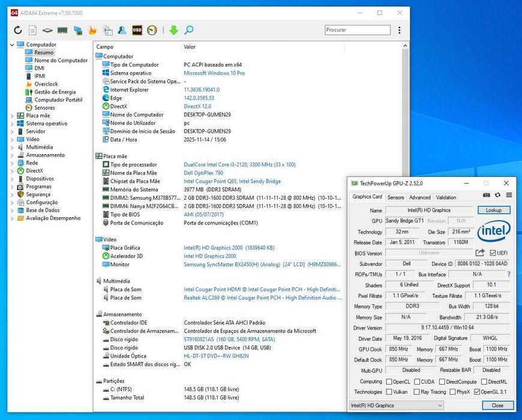Click the motherboard chip toolbar icon
522x420 pixels.
coord(47,30)
